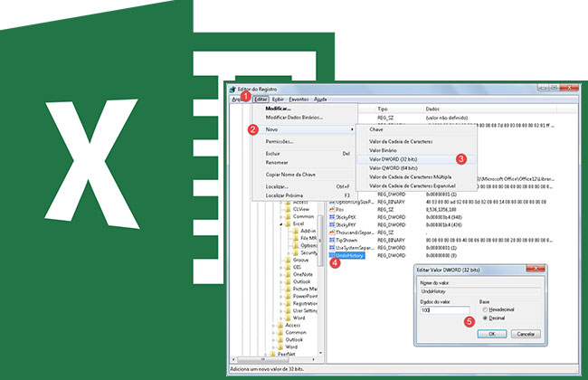Expand the OneNote key
This screenshot has height=380, width=588.
point(280,274)
